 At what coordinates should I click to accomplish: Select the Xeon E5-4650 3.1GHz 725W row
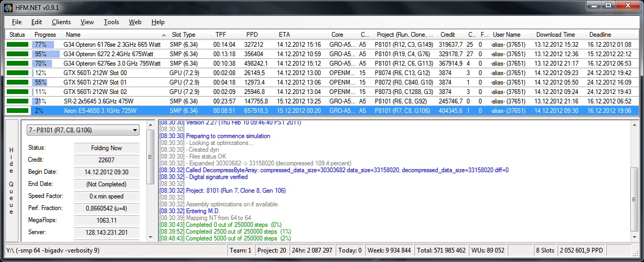[322, 110]
